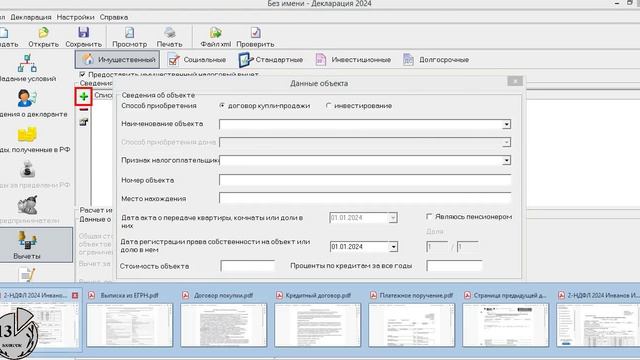Open Справка menu
The height and width of the screenshot is (360, 640).
pos(114,17)
